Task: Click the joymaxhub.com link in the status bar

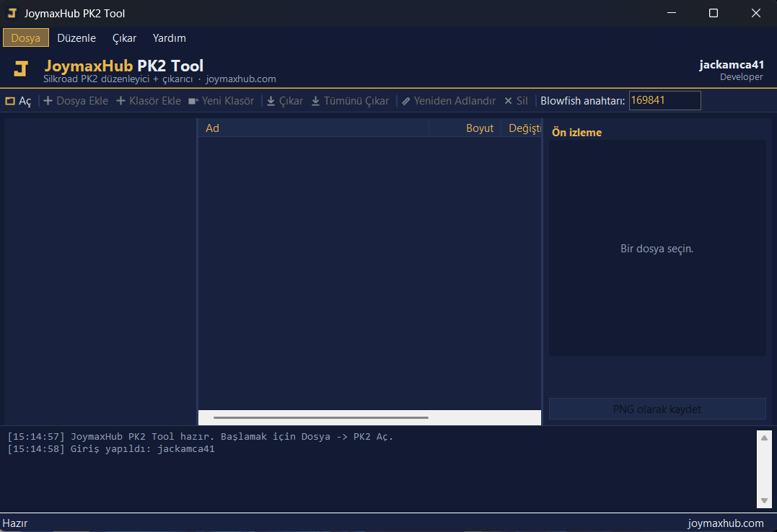Action: pos(726,523)
